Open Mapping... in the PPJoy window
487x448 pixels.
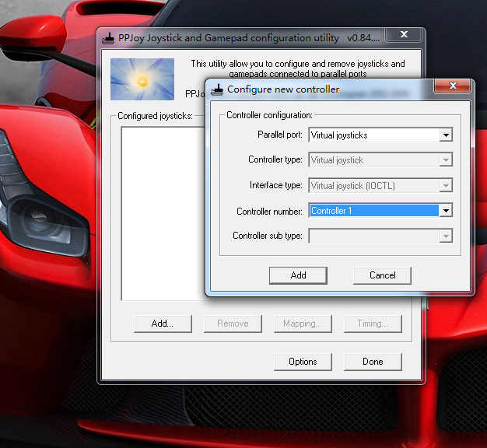(x=303, y=324)
